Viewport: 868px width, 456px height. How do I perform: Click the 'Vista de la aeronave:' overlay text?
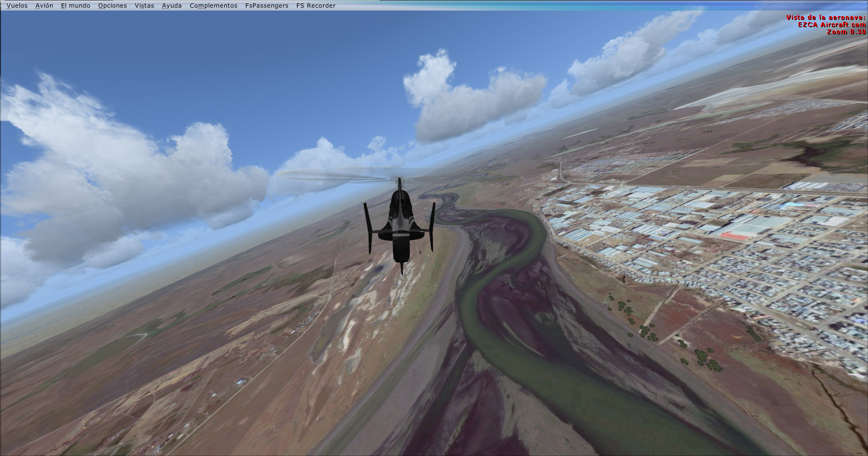coord(826,18)
